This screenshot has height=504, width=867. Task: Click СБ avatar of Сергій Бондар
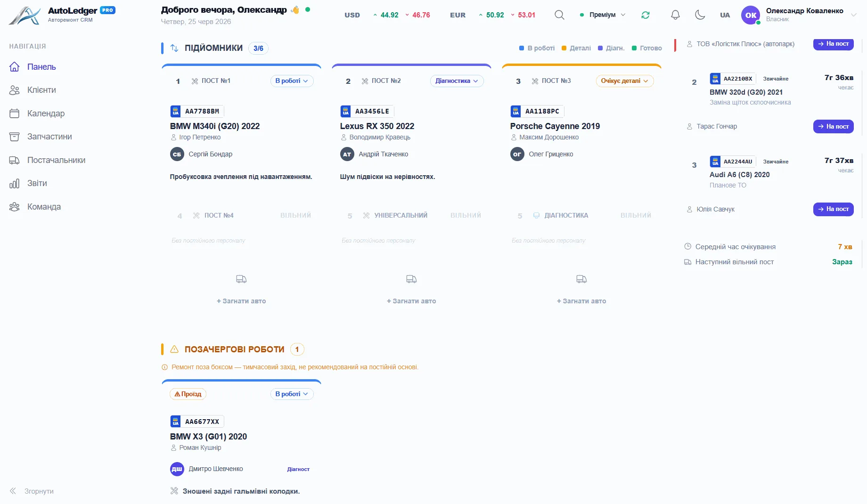(177, 154)
